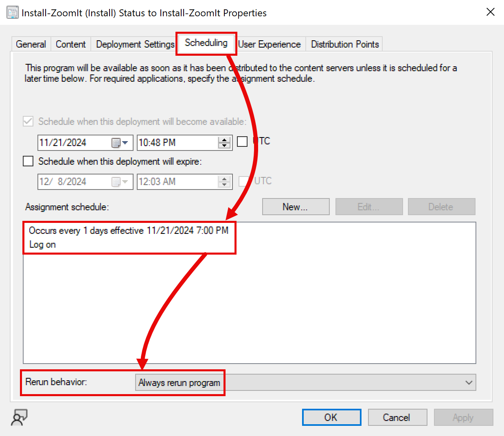
Task: Select the Deployment Settings tab
Action: point(134,44)
